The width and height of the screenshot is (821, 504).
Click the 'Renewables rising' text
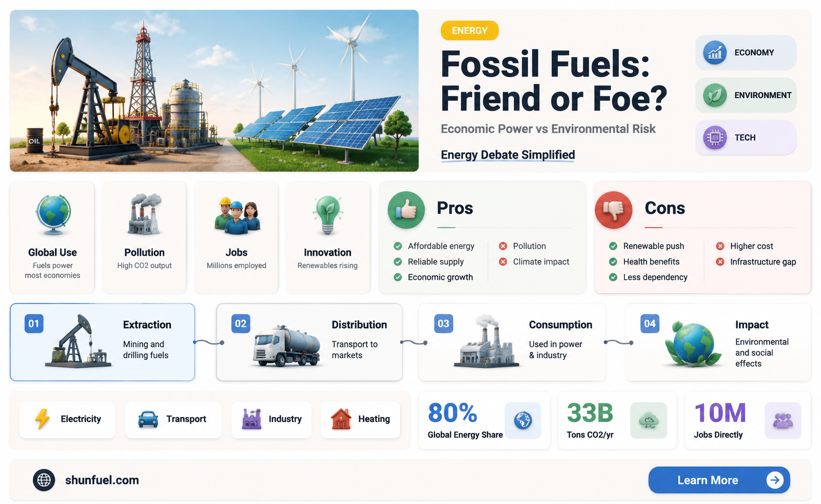point(327,266)
